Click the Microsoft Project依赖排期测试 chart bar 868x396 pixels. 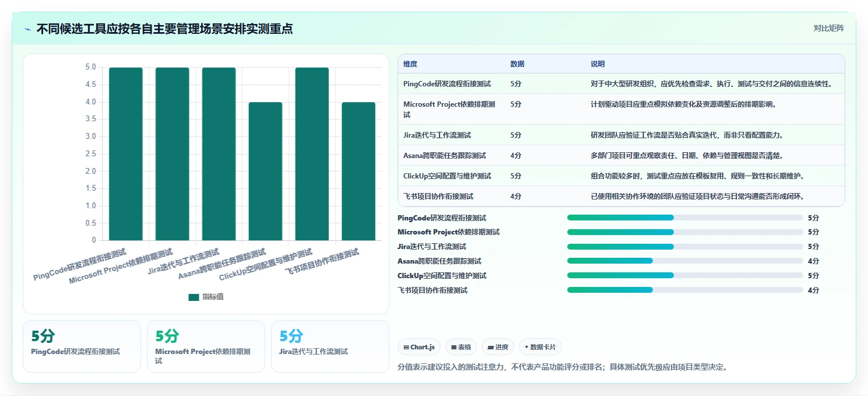pos(173,154)
